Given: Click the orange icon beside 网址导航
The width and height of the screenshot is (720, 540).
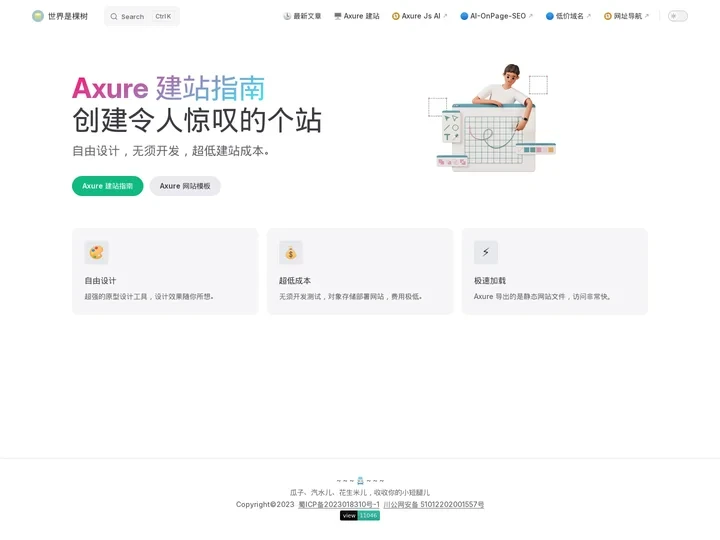Looking at the screenshot, I should [x=608, y=16].
